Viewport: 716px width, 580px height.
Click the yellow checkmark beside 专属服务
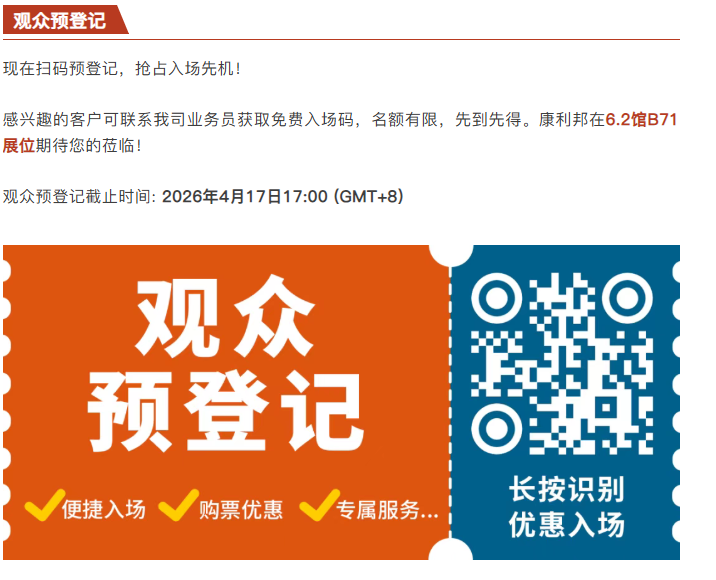(x=320, y=505)
